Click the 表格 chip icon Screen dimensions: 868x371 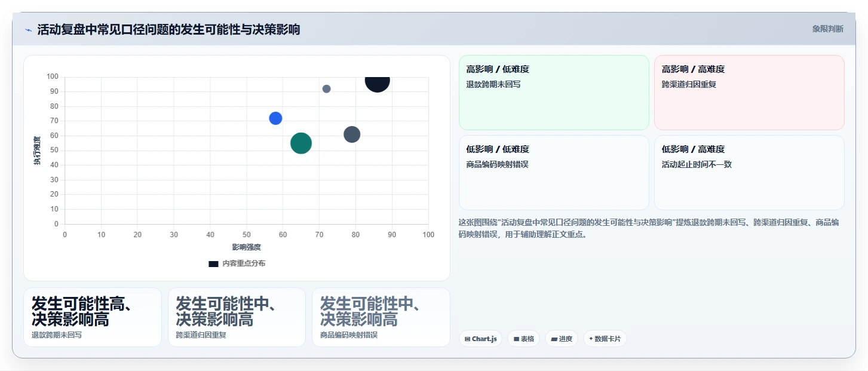[516, 339]
